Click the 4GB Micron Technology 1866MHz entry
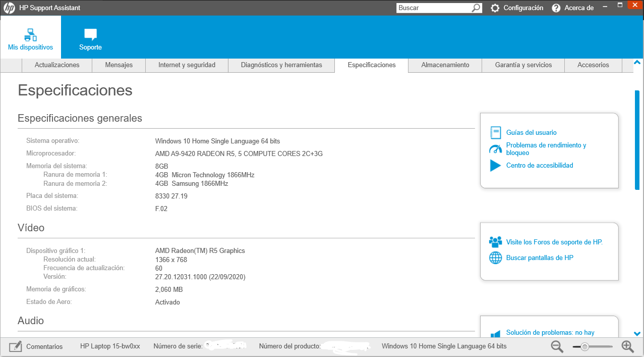 click(x=205, y=175)
